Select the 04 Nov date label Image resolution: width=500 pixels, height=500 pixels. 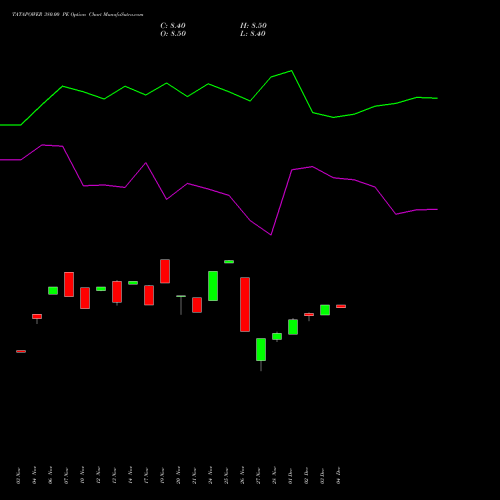click(x=34, y=475)
